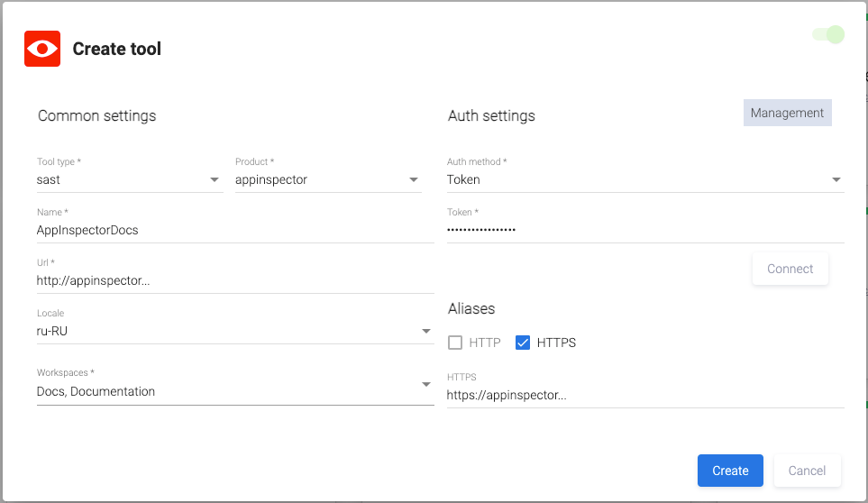868x503 pixels.
Task: Select the masked Token field
Action: click(x=644, y=230)
